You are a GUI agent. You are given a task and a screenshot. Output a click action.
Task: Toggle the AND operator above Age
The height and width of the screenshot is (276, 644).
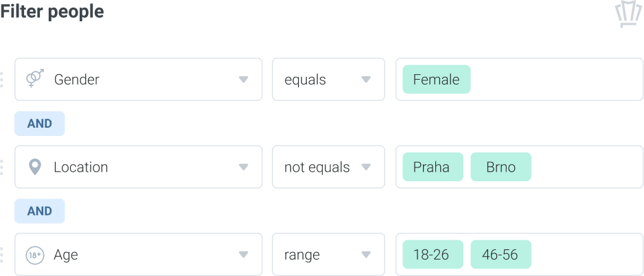(x=39, y=211)
